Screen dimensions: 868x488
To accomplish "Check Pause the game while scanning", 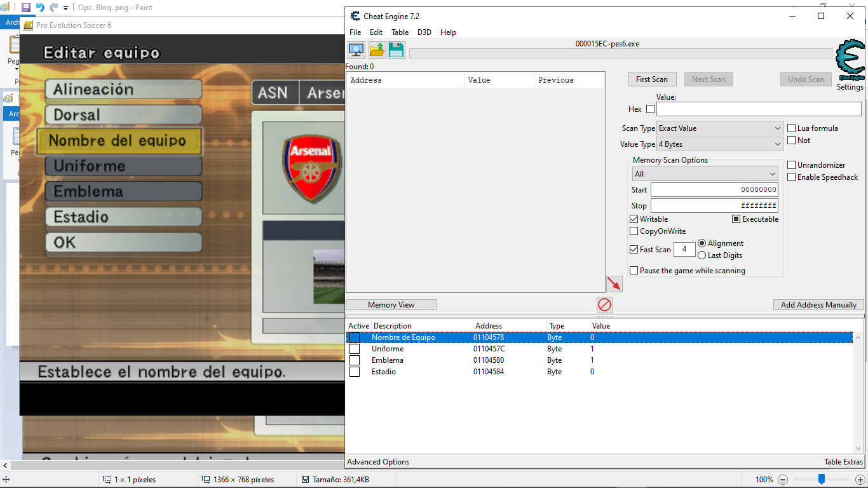I will pyautogui.click(x=634, y=271).
